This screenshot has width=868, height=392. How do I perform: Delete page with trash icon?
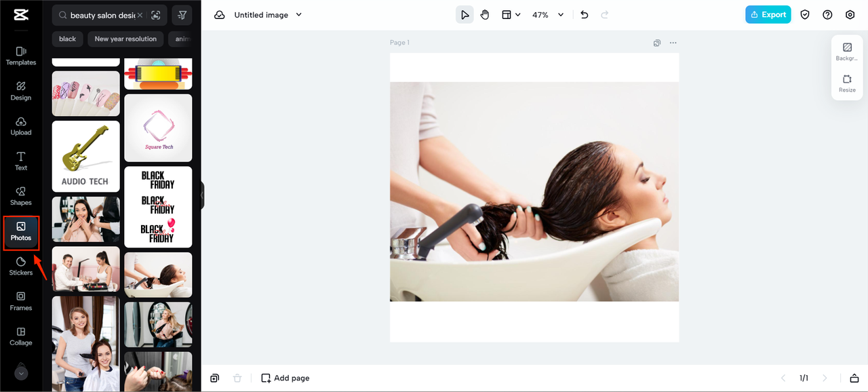click(x=237, y=378)
